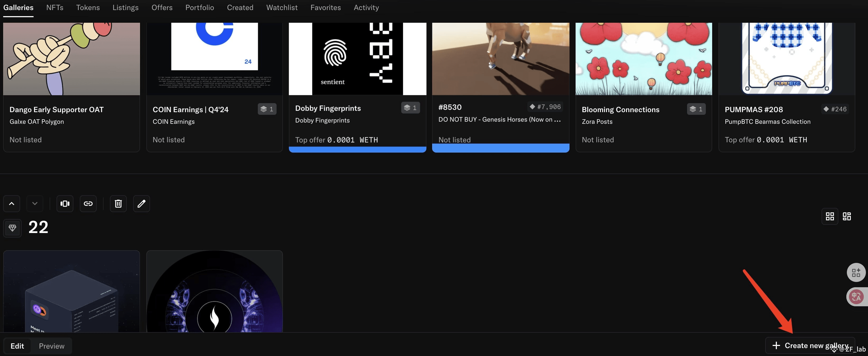This screenshot has height=356, width=868.
Task: Click Blooming Connections title
Action: (x=621, y=109)
